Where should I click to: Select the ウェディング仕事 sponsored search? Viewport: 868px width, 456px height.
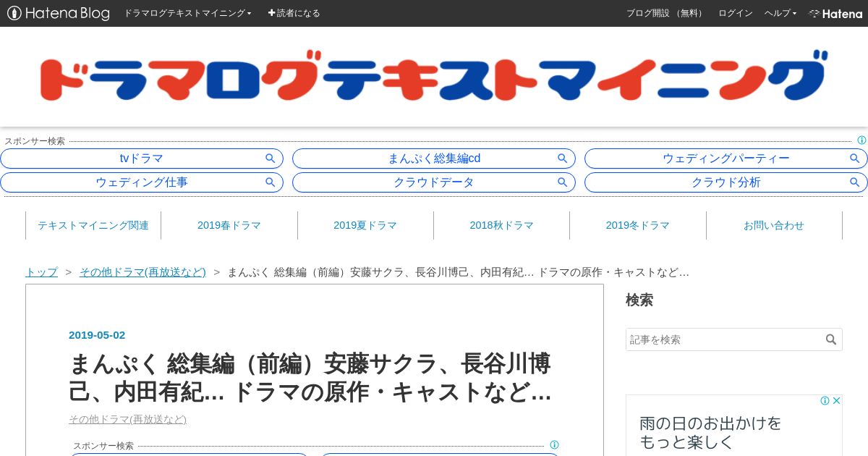pyautogui.click(x=142, y=182)
